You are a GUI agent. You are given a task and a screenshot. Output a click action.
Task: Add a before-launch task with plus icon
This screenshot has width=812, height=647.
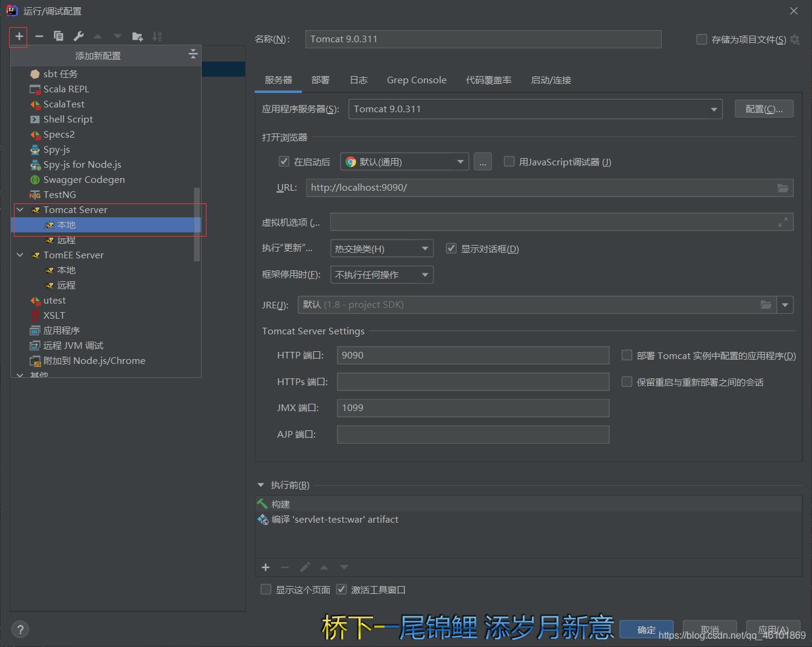point(266,567)
